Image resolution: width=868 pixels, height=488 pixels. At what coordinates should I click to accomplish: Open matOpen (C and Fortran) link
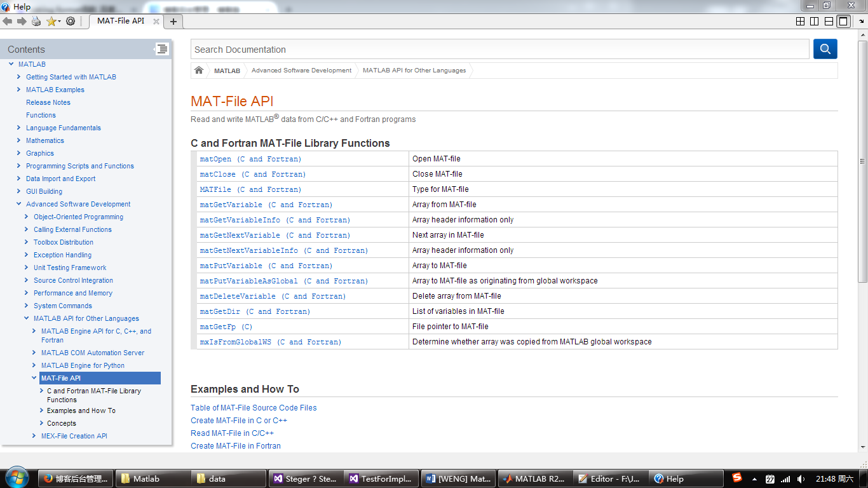[x=250, y=159]
